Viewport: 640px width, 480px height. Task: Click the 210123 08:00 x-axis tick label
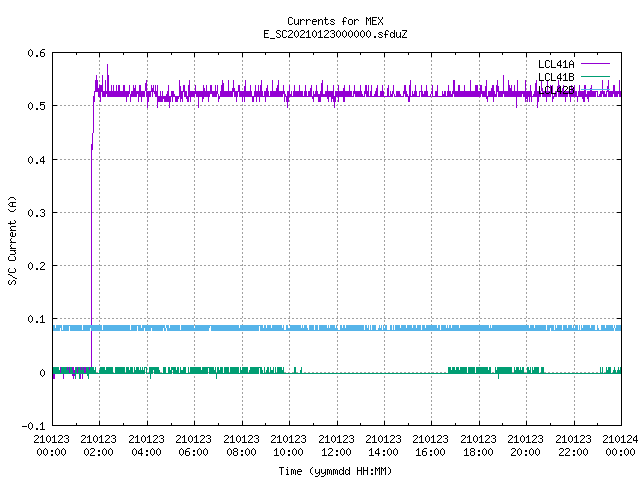241,446
